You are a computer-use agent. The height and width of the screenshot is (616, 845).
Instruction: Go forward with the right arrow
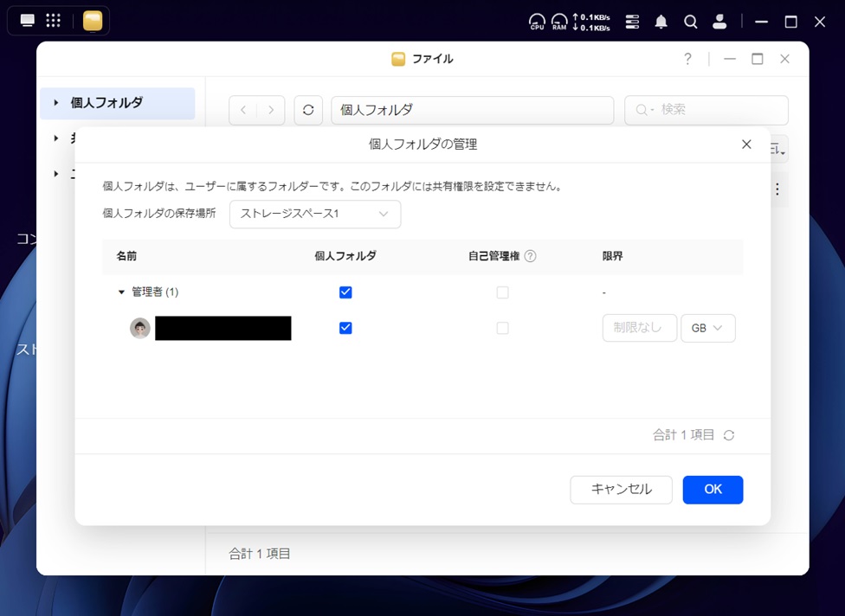click(x=271, y=110)
